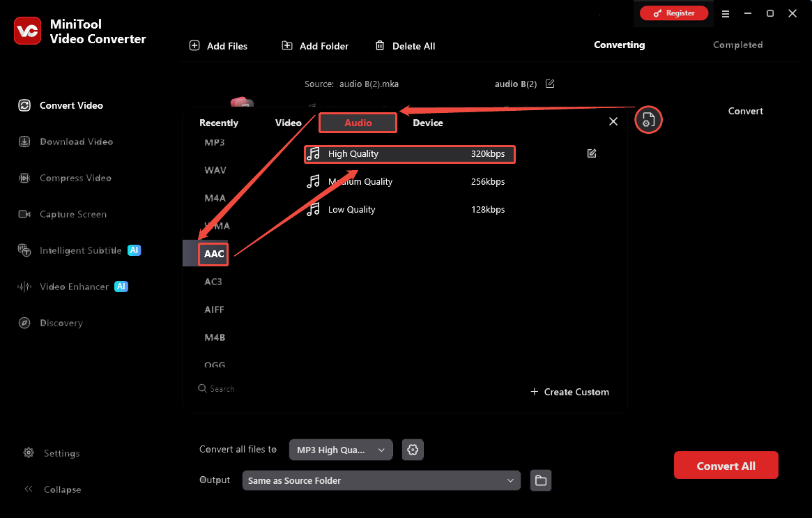Click the Delete All trash icon

click(380, 45)
